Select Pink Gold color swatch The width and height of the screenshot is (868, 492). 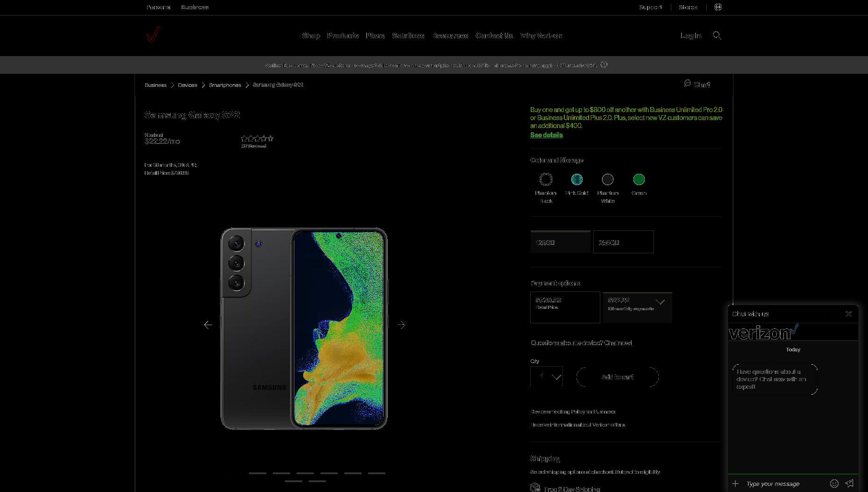point(577,179)
